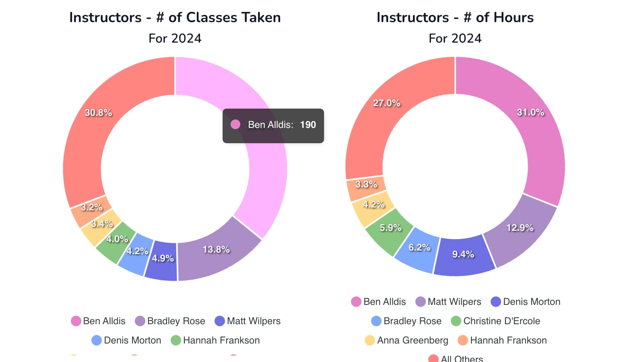The height and width of the screenshot is (362, 644).
Task: Toggle Matt Wilpers legend in Hours chart
Action: (x=448, y=302)
